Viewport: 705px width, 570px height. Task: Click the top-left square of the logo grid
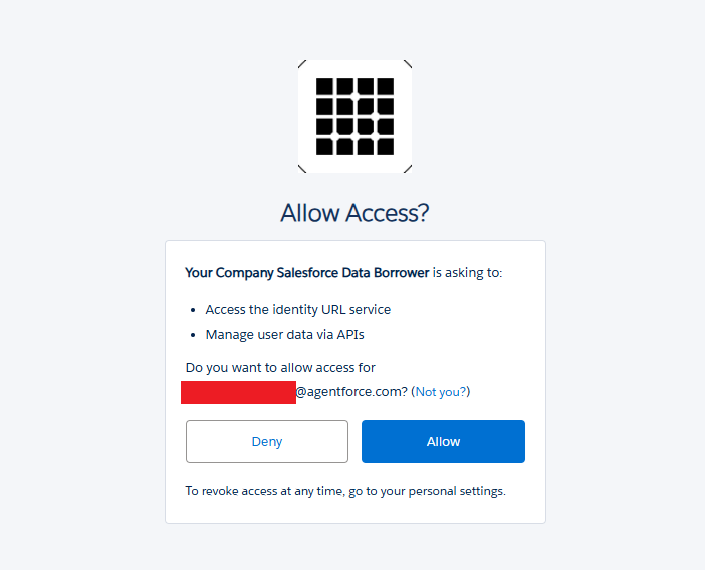(324, 86)
